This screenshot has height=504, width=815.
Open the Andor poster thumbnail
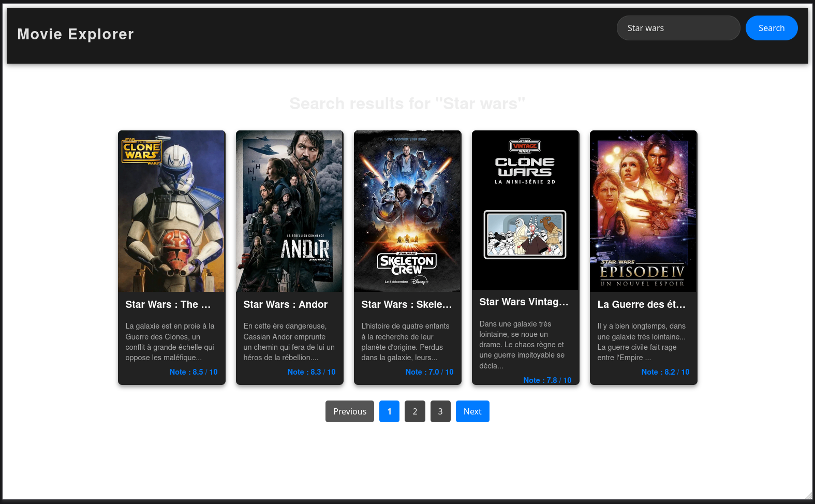[290, 211]
